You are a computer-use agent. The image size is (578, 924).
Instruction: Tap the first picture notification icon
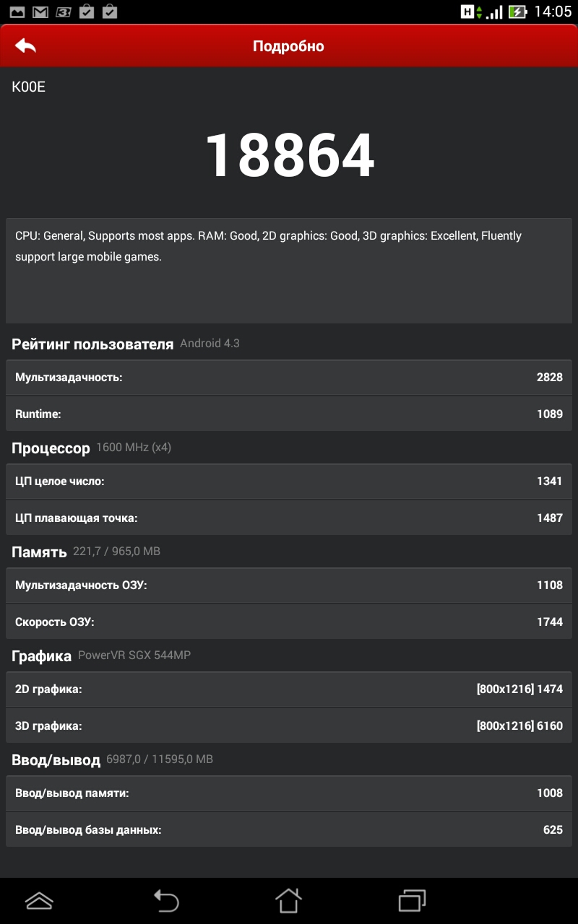[17, 12]
